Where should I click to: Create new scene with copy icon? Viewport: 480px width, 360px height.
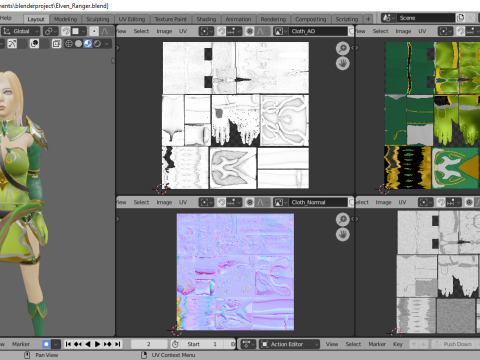(x=461, y=18)
